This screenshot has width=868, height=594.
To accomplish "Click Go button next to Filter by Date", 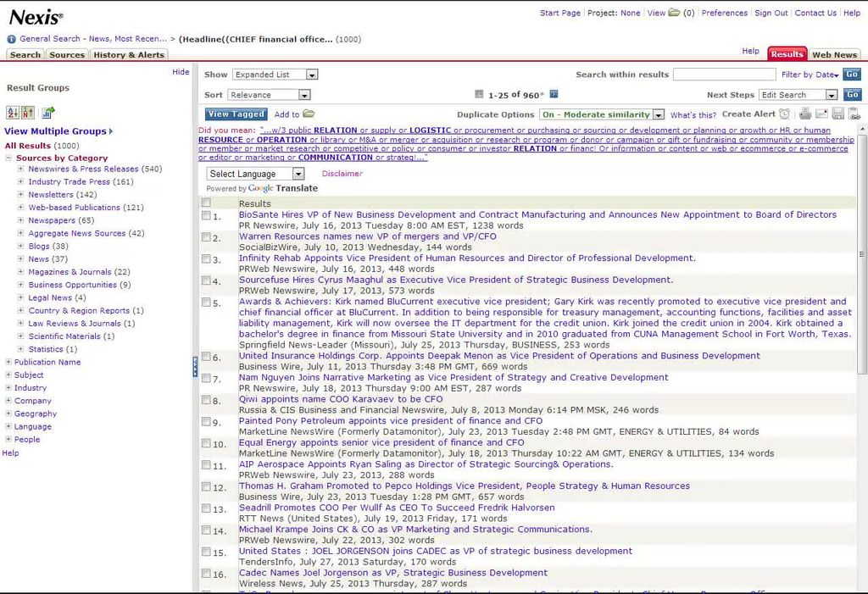I will (852, 75).
